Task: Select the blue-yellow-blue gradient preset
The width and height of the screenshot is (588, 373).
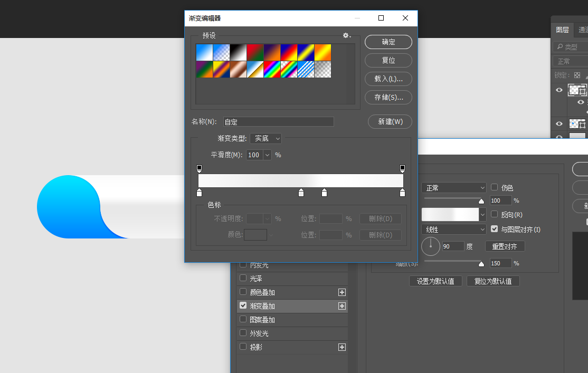Action: pos(306,52)
